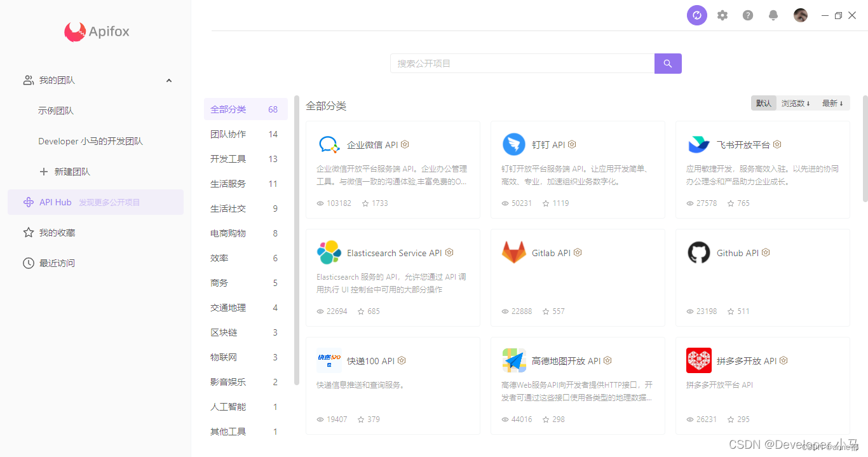Open the 企业微信 API title link
The image size is (868, 457).
pos(372,145)
